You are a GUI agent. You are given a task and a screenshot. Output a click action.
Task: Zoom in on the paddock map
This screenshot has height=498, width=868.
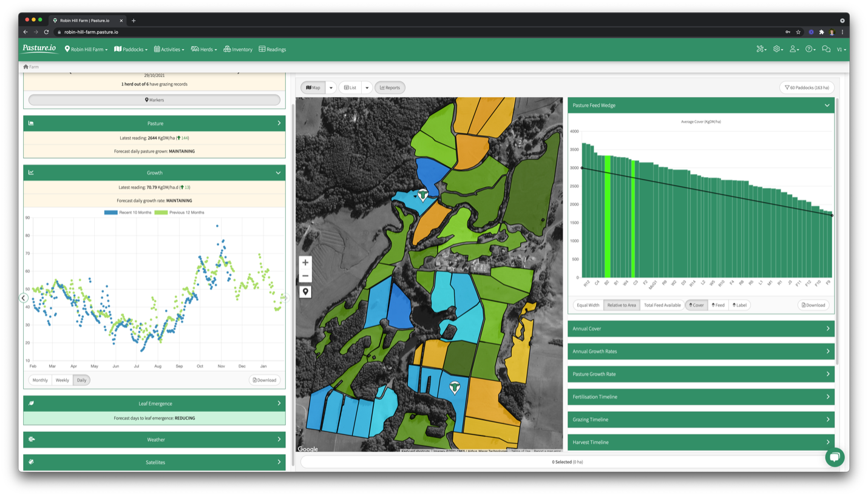(x=305, y=262)
